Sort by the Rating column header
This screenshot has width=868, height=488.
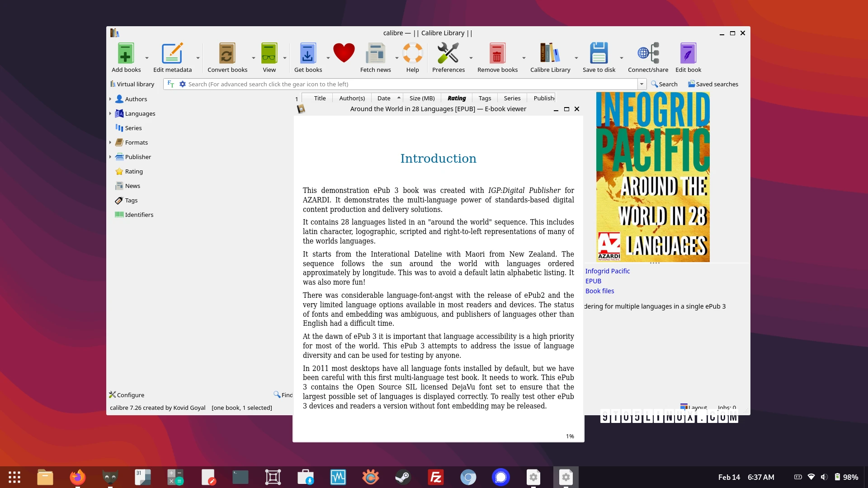[x=457, y=98]
